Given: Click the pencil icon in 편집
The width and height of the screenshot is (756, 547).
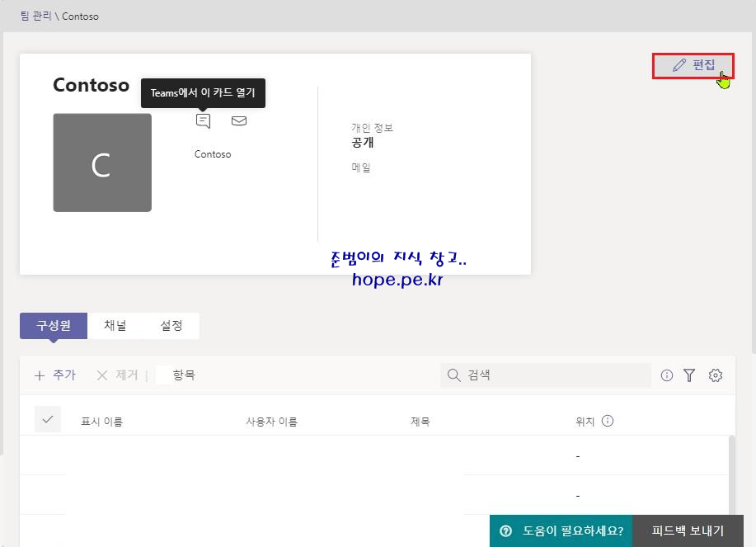Looking at the screenshot, I should pos(679,65).
